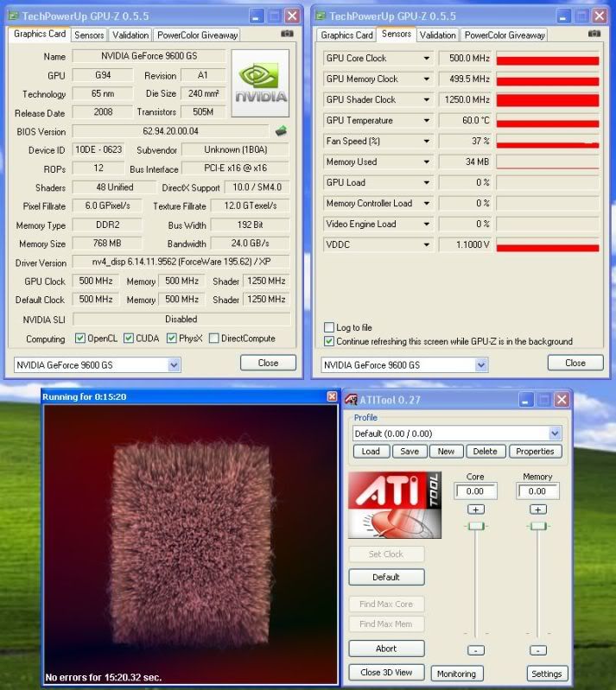Switch to Graphics Card tab in Sensors window
Image resolution: width=616 pixels, height=690 pixels.
coord(346,35)
